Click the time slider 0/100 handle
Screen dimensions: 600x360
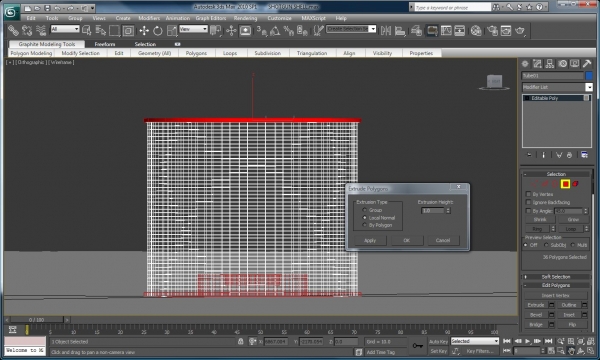pyautogui.click(x=37, y=319)
